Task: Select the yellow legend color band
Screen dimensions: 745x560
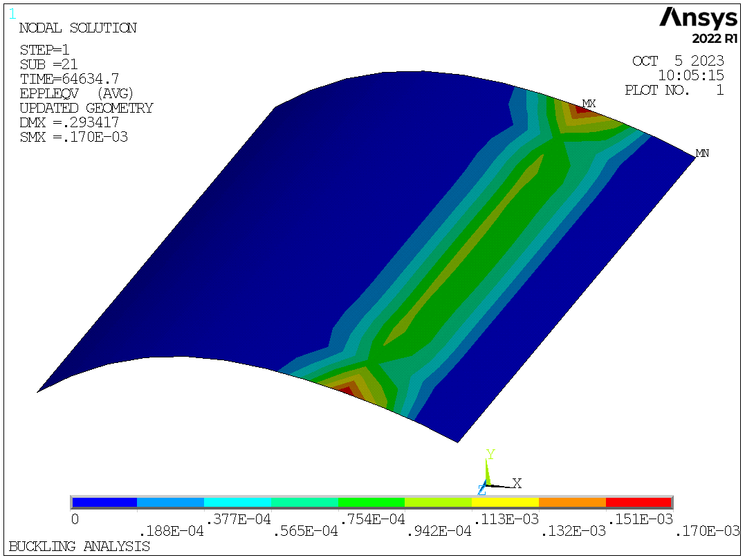Action: 505,503
